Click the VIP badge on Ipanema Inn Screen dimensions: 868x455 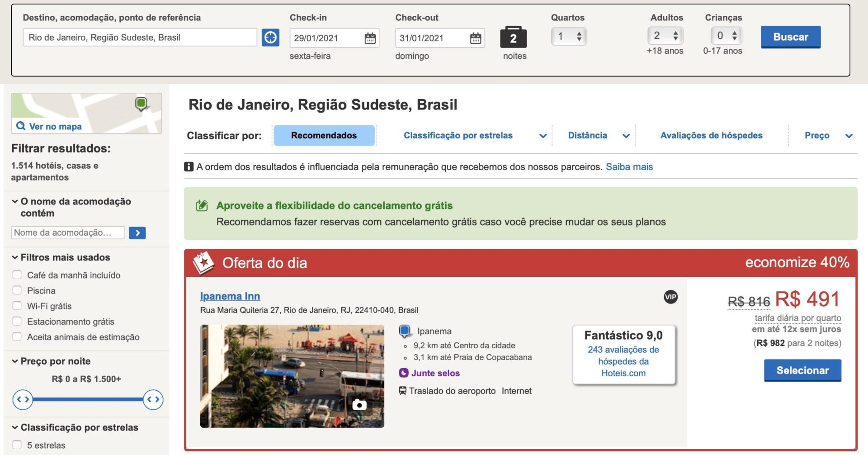[x=670, y=297]
